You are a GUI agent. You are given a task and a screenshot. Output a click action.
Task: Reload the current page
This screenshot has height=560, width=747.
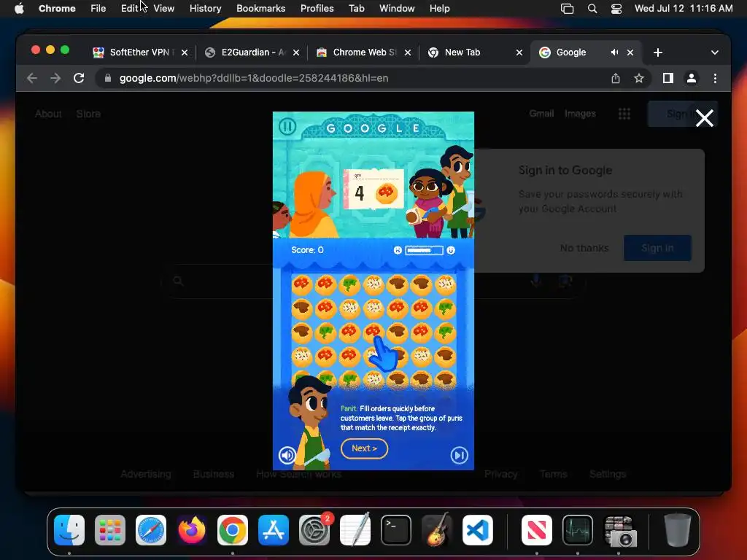click(79, 78)
